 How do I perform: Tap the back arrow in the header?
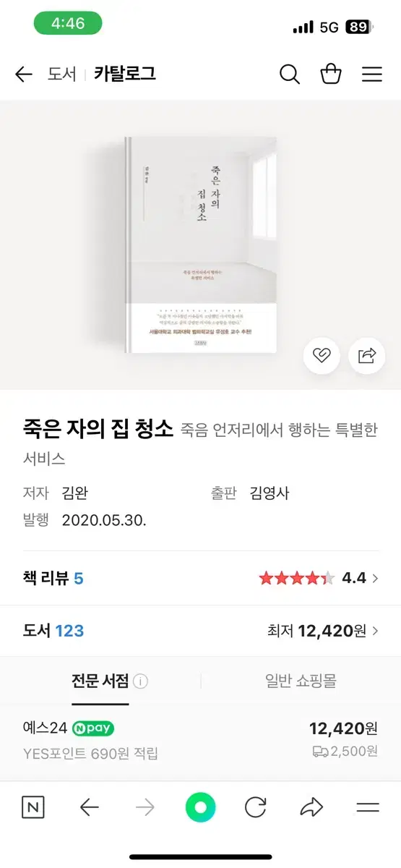coord(24,75)
